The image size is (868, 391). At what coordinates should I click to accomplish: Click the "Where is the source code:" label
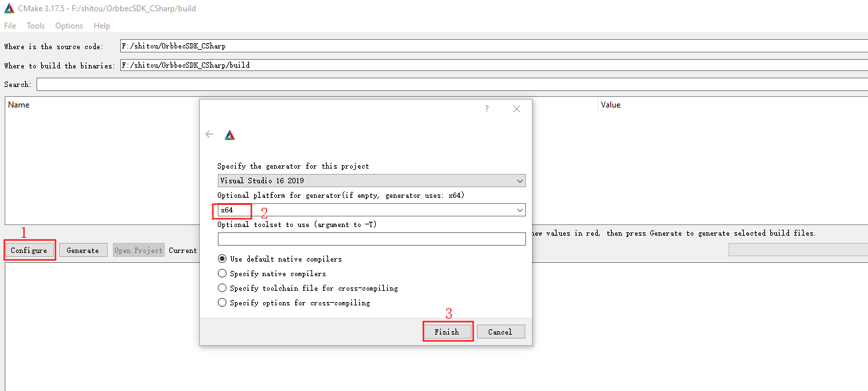pos(54,46)
